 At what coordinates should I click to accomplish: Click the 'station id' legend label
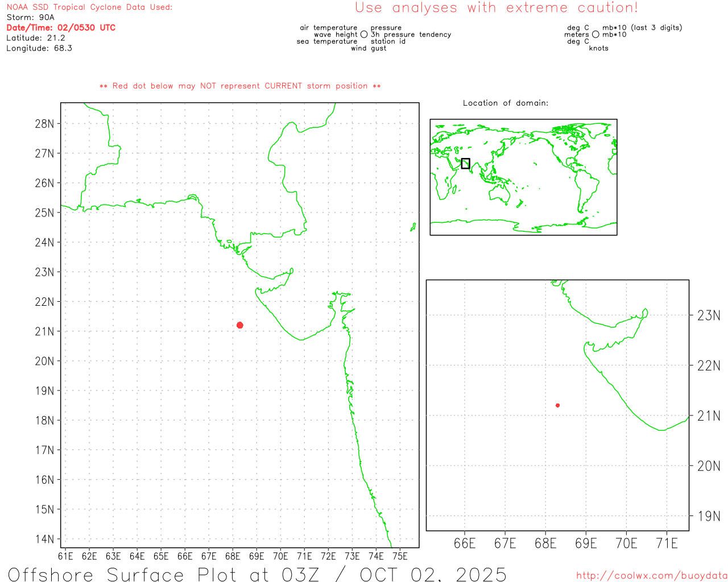coord(388,41)
